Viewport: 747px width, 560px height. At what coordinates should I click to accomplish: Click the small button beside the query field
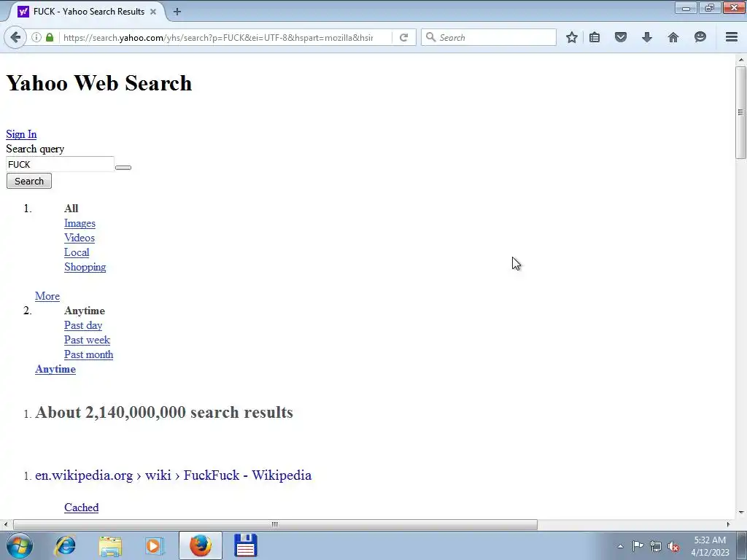123,168
